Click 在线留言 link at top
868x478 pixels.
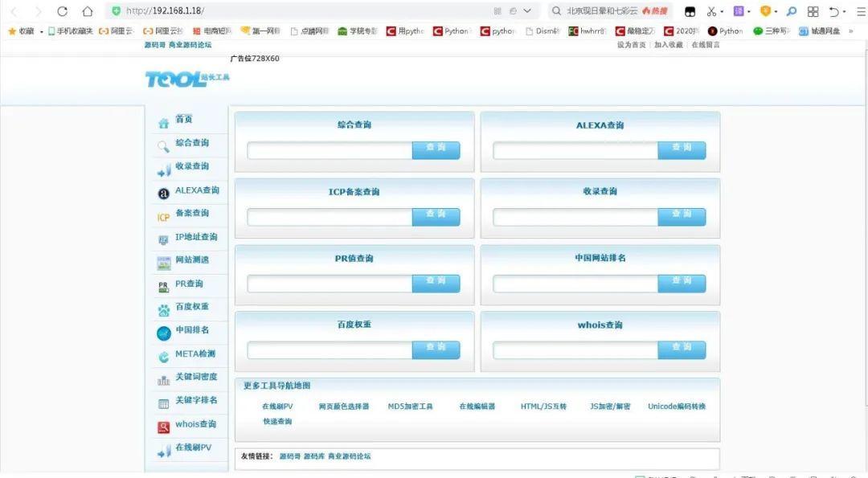[706, 45]
